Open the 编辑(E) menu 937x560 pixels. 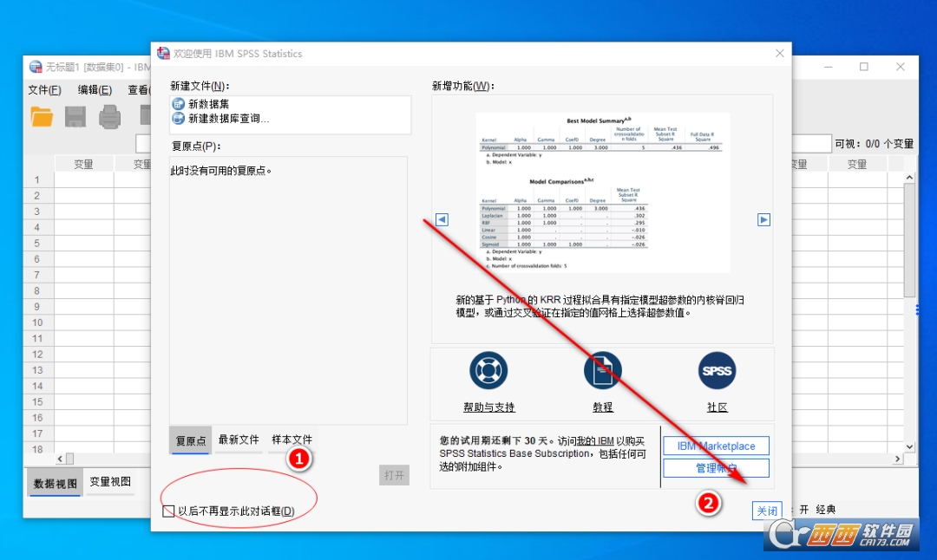pos(95,90)
